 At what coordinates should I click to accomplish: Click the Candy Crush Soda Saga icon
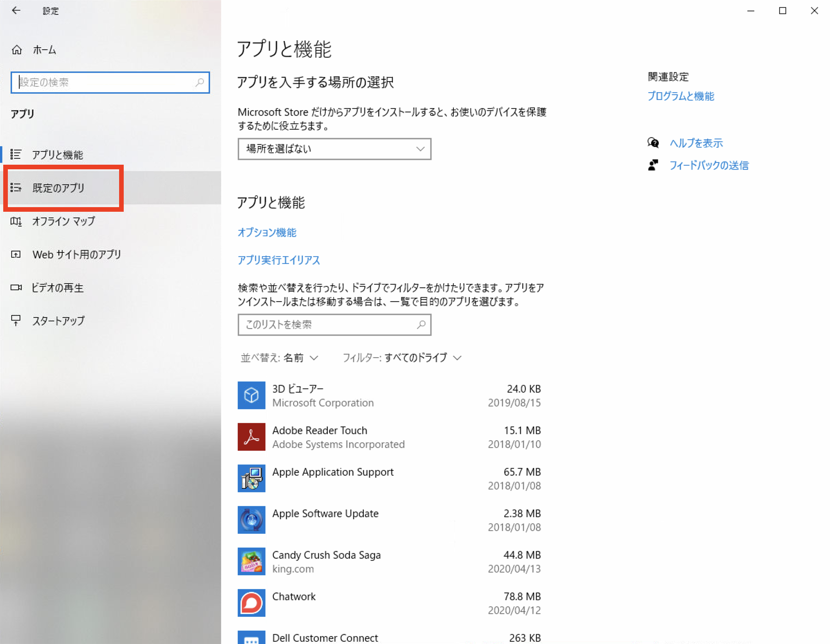252,561
